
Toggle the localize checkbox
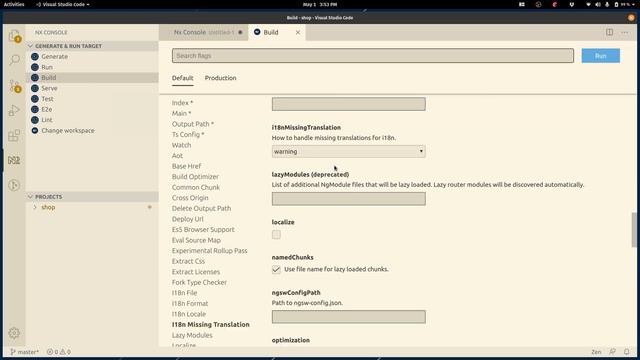click(276, 234)
